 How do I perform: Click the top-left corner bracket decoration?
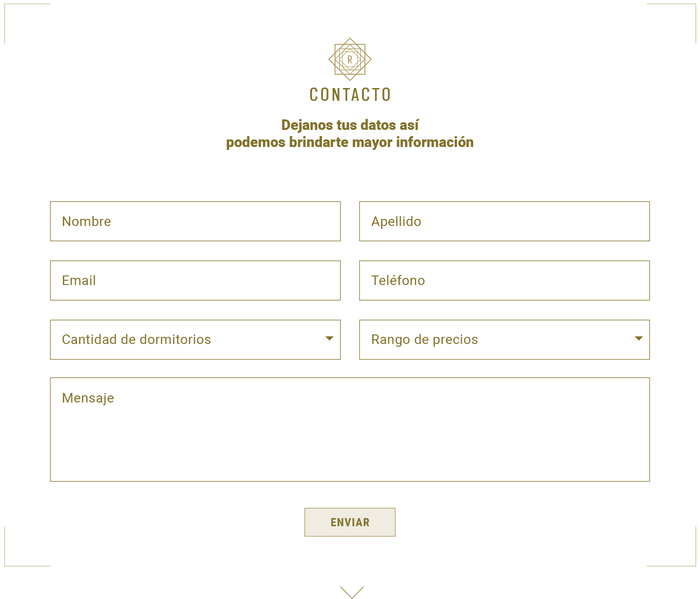[x=6, y=5]
